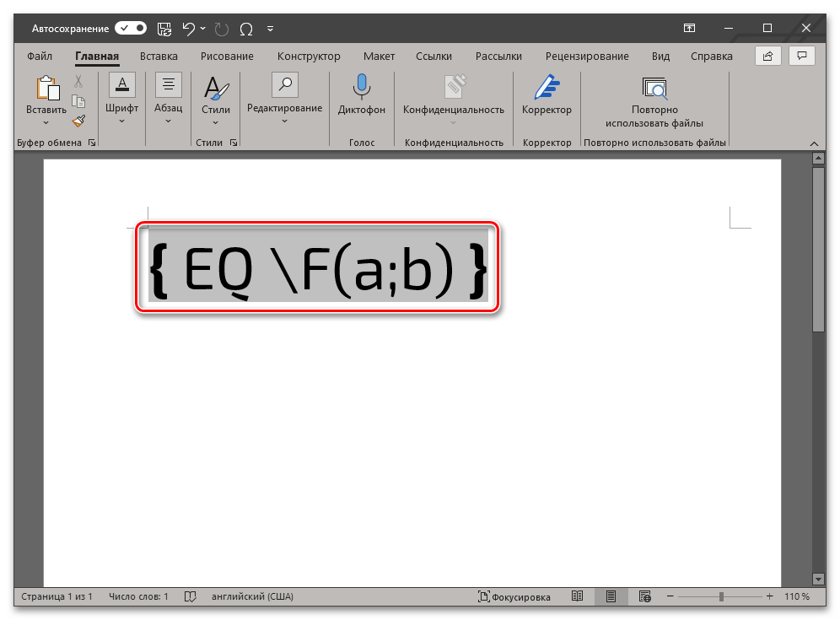Click the Format Painter brush icon
Image resolution: width=840 pixels, height=620 pixels.
(78, 121)
